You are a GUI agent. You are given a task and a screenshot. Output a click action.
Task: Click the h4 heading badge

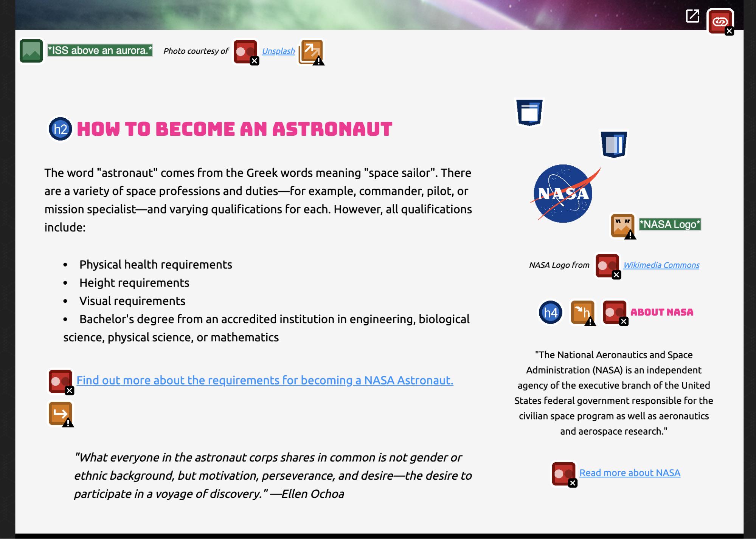550,313
